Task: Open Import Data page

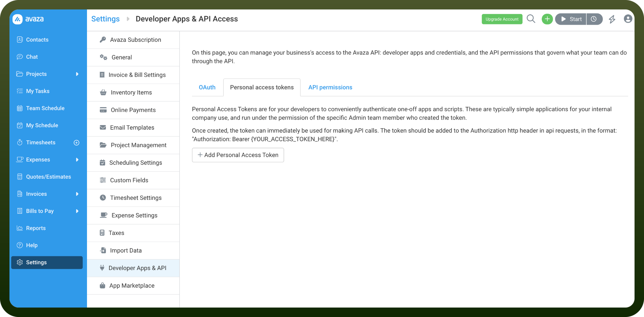Action: [133, 250]
